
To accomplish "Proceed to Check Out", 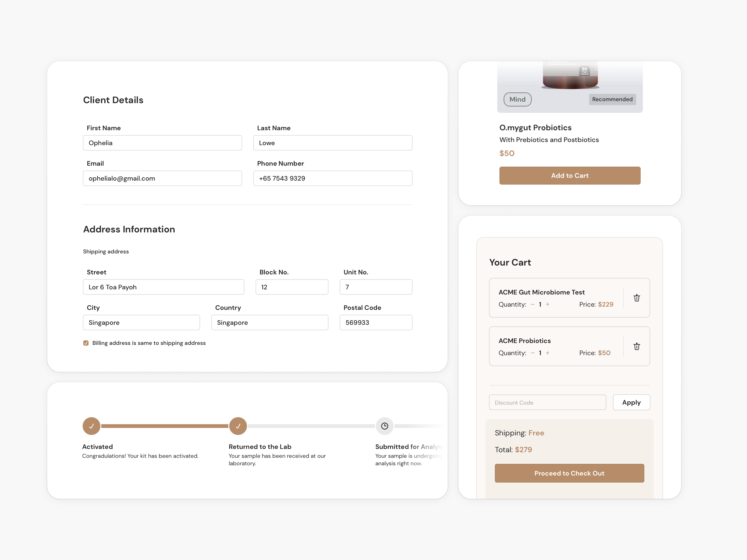I will pos(569,473).
